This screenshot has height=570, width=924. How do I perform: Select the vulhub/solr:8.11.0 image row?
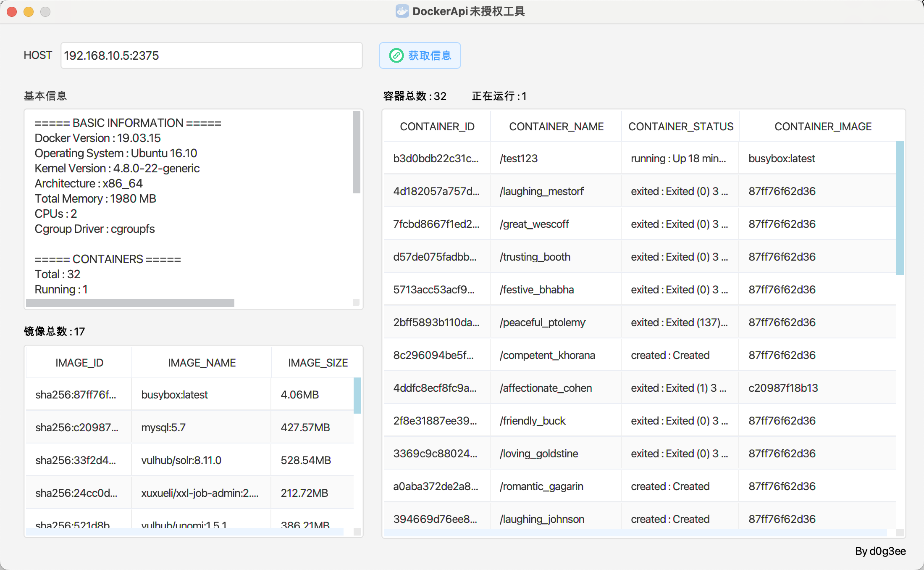[189, 460]
